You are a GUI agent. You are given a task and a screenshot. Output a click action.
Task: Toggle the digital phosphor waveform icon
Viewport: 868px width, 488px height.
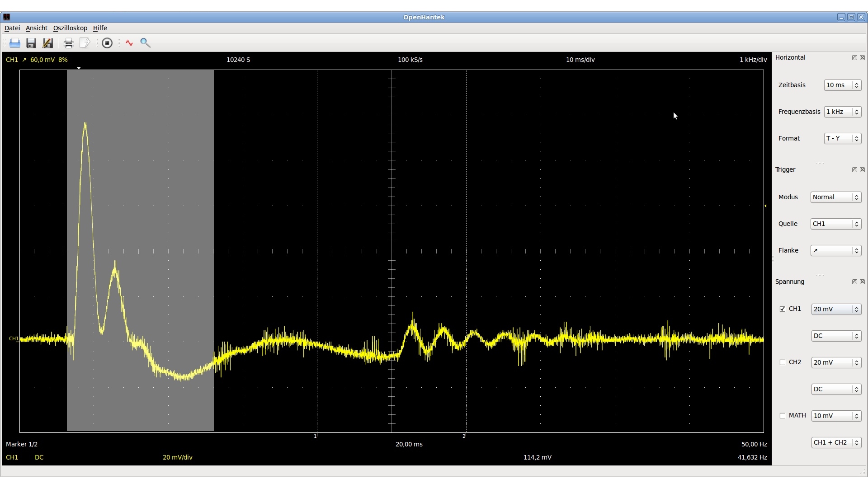click(129, 43)
